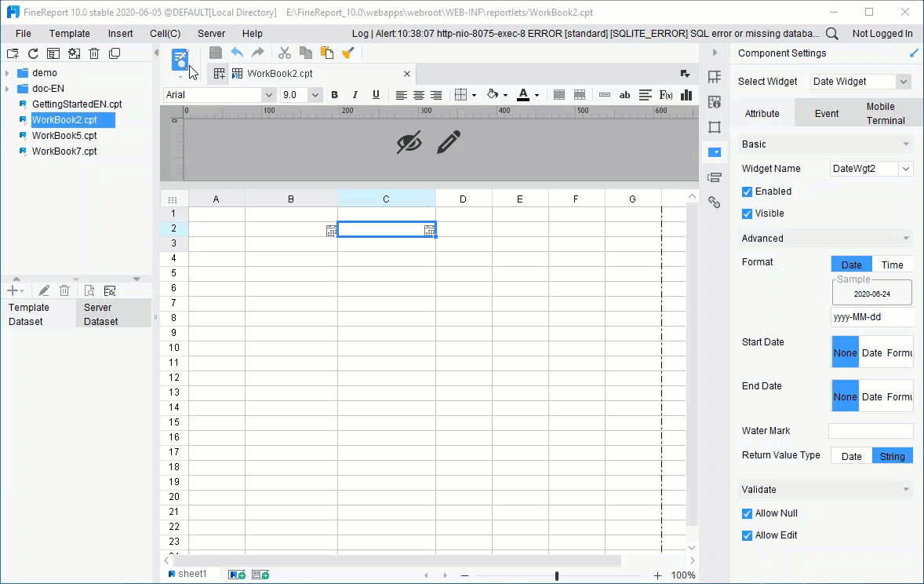Insert a chart with the bar chart icon

tap(686, 95)
